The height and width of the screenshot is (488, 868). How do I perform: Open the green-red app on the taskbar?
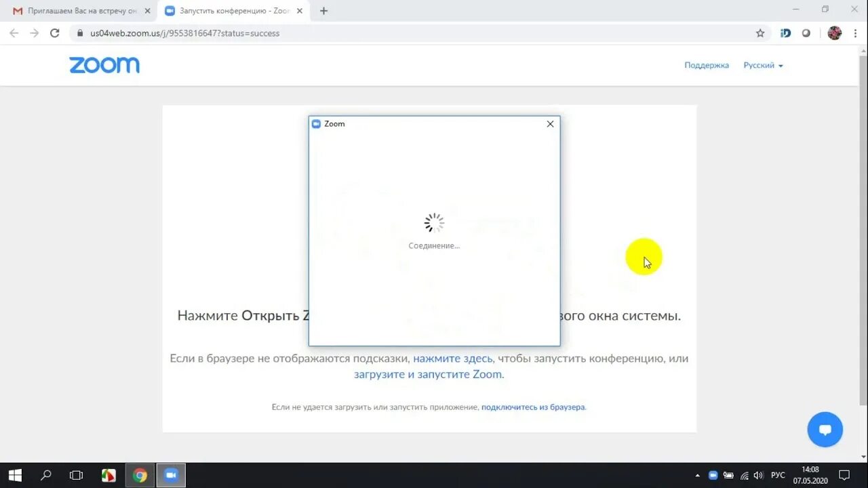[108, 475]
